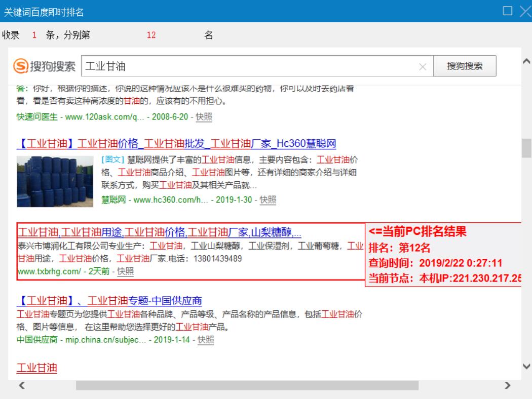Click the red count number 1

tap(34, 35)
